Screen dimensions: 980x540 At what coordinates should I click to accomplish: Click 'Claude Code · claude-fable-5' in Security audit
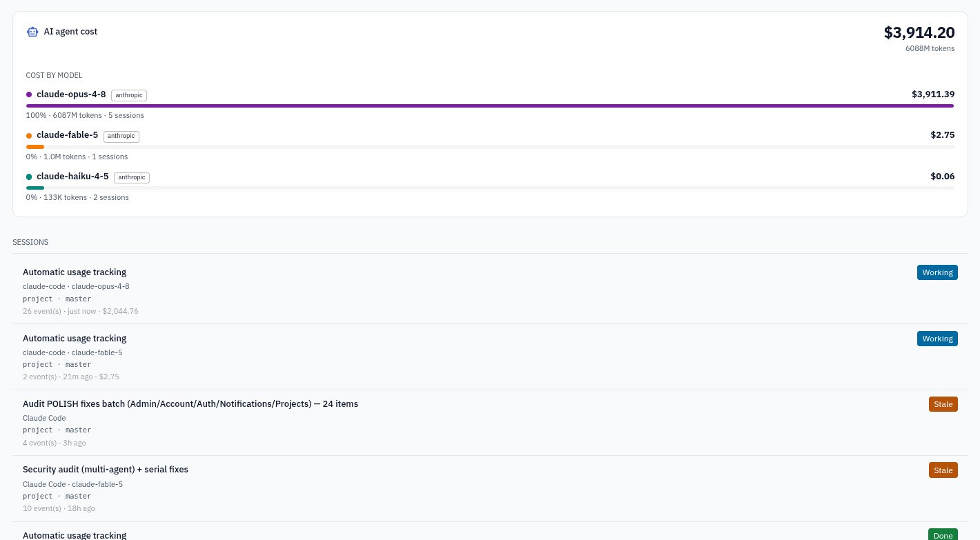coord(72,485)
